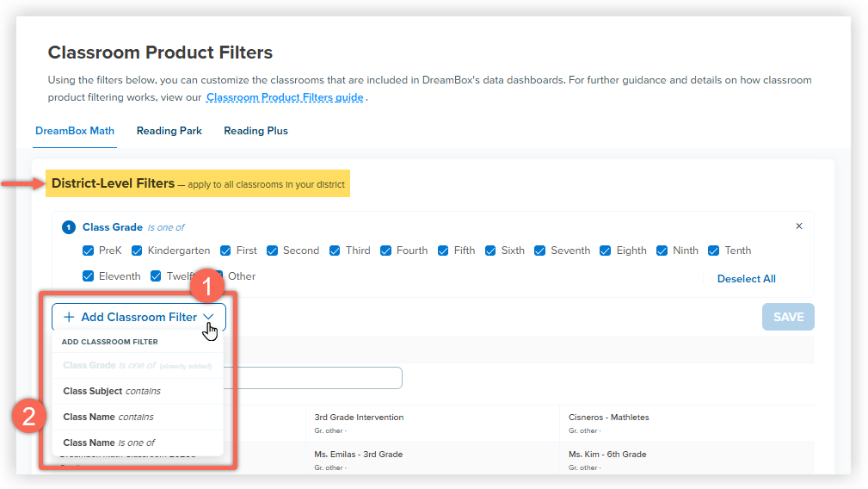The height and width of the screenshot is (489, 868).
Task: Click the SAVE button
Action: [x=788, y=317]
